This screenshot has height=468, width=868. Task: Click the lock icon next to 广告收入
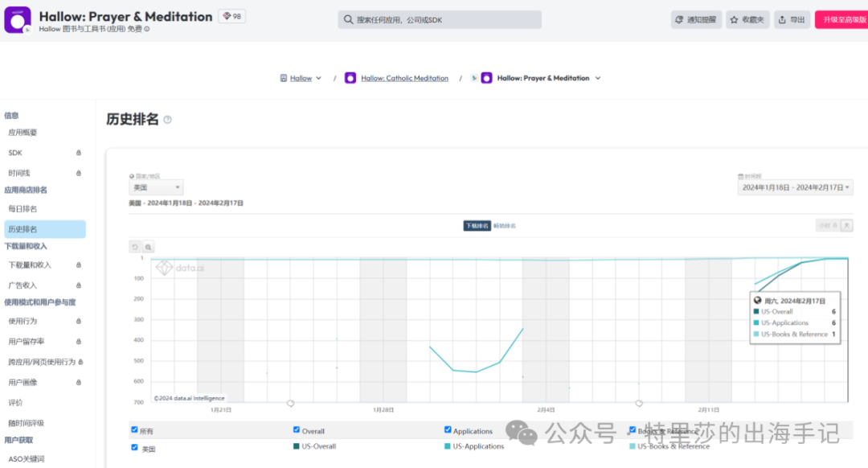(x=79, y=285)
